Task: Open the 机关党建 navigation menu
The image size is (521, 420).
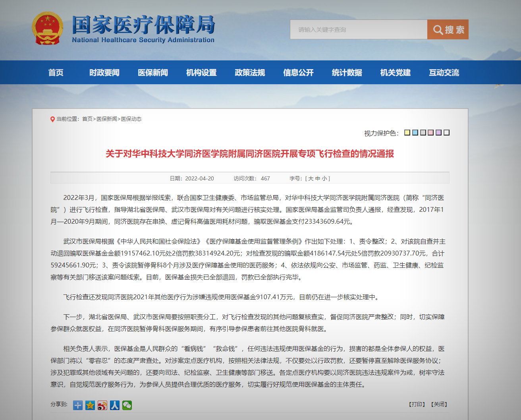Action: pyautogui.click(x=396, y=72)
